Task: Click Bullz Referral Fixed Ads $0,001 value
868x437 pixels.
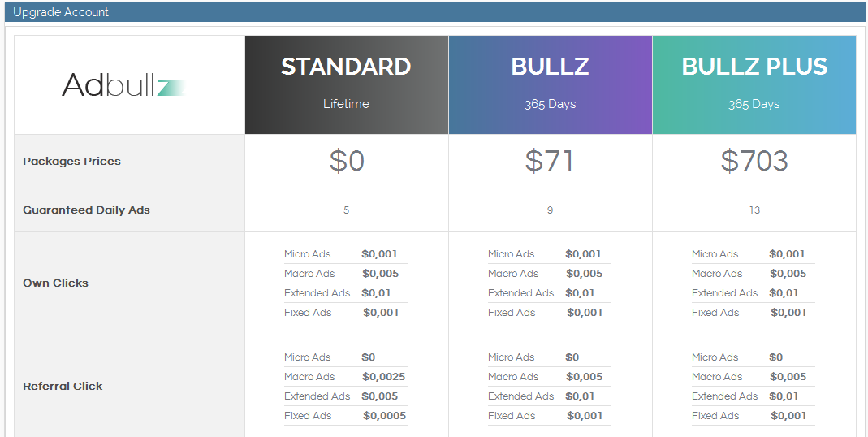Action: coord(585,416)
